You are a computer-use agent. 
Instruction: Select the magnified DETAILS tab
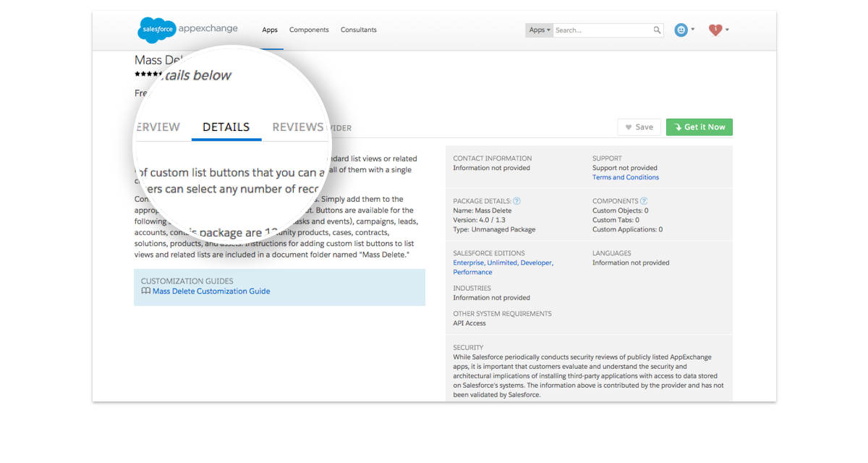(226, 127)
